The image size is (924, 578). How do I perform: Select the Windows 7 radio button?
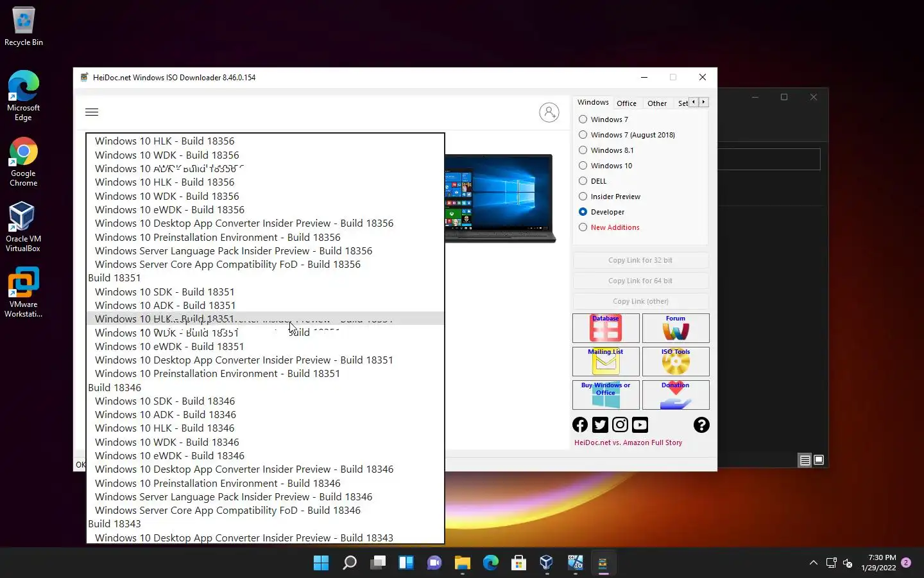tap(583, 119)
